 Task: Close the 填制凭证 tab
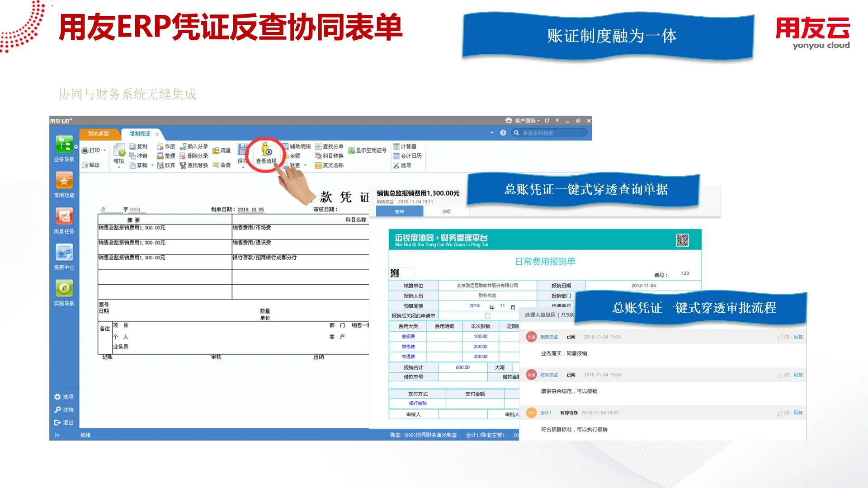click(157, 134)
